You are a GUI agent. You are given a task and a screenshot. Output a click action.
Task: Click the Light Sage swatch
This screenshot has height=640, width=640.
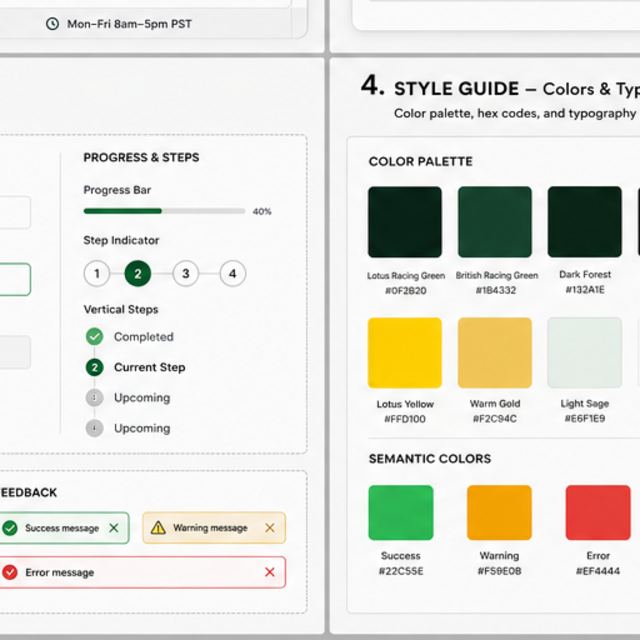584,353
